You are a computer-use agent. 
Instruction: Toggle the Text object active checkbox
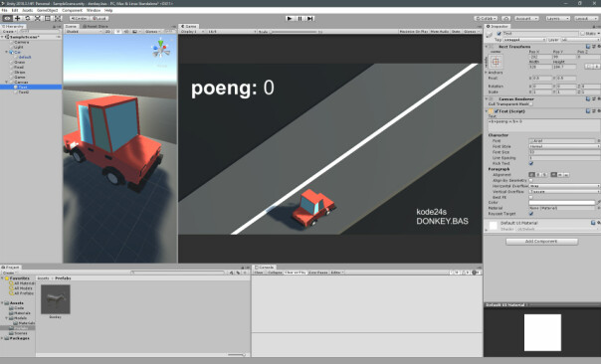coord(500,34)
